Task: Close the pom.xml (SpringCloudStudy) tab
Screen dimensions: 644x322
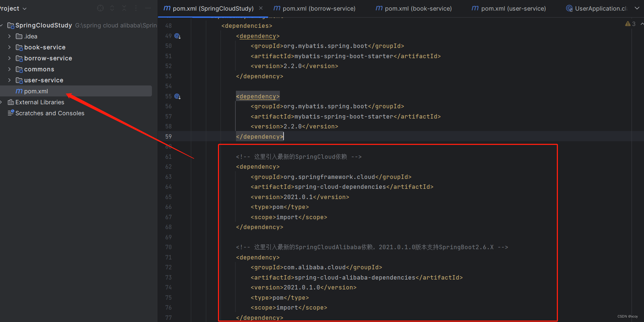Action: tap(261, 8)
